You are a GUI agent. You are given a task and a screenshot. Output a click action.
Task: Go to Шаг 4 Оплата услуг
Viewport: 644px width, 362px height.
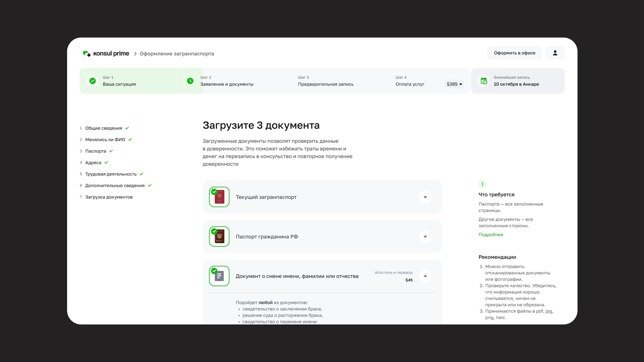(410, 81)
